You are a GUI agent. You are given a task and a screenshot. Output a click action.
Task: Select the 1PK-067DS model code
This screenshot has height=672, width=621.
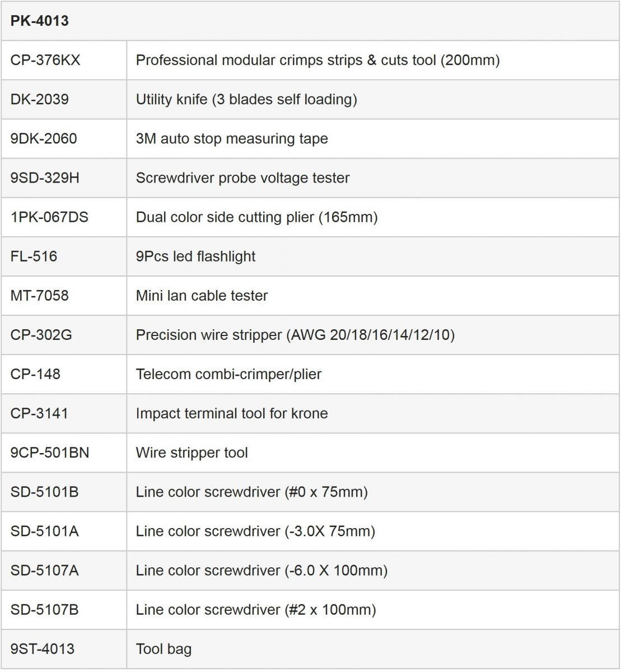pos(49,217)
